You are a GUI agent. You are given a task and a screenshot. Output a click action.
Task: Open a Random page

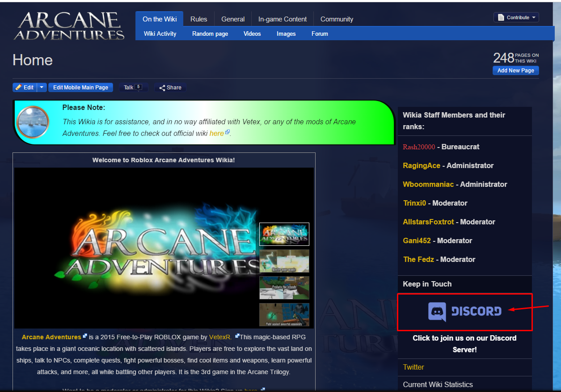[x=210, y=34]
